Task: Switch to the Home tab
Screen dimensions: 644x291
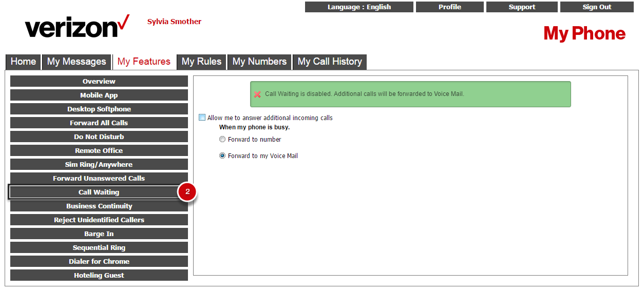Action: (23, 62)
